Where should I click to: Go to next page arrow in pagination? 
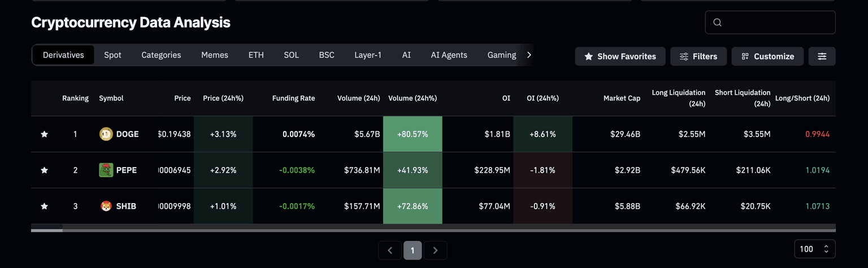pos(435,251)
